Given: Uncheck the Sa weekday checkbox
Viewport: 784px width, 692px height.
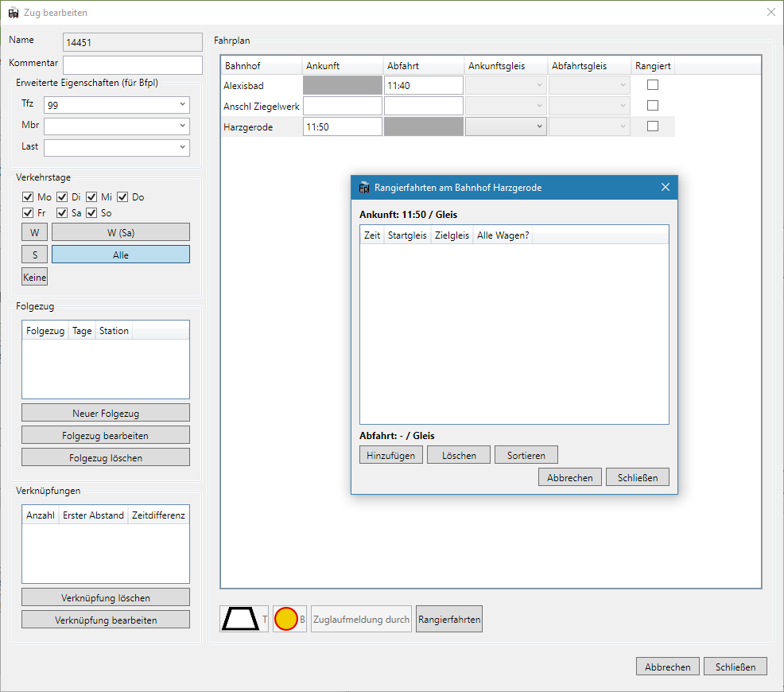Looking at the screenshot, I should [62, 213].
